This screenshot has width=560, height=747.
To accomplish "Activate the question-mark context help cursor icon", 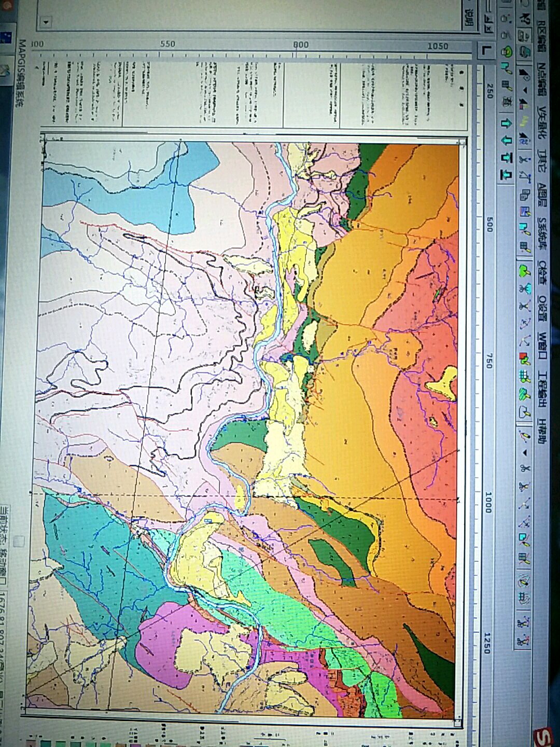I will (525, 19).
